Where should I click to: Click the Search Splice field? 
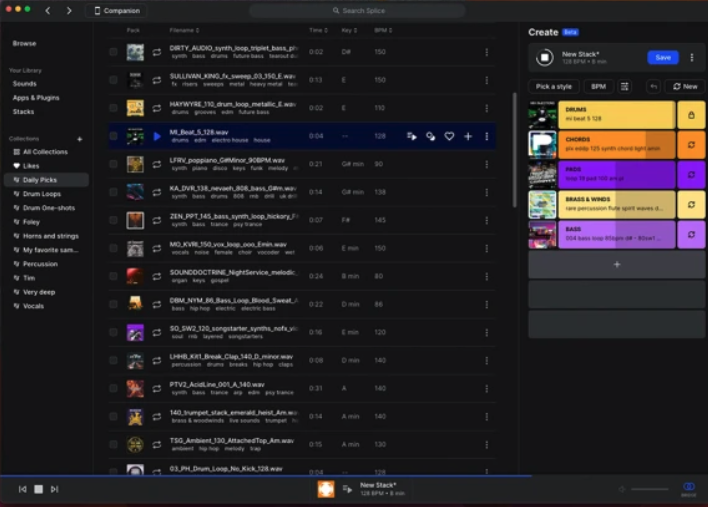[357, 10]
